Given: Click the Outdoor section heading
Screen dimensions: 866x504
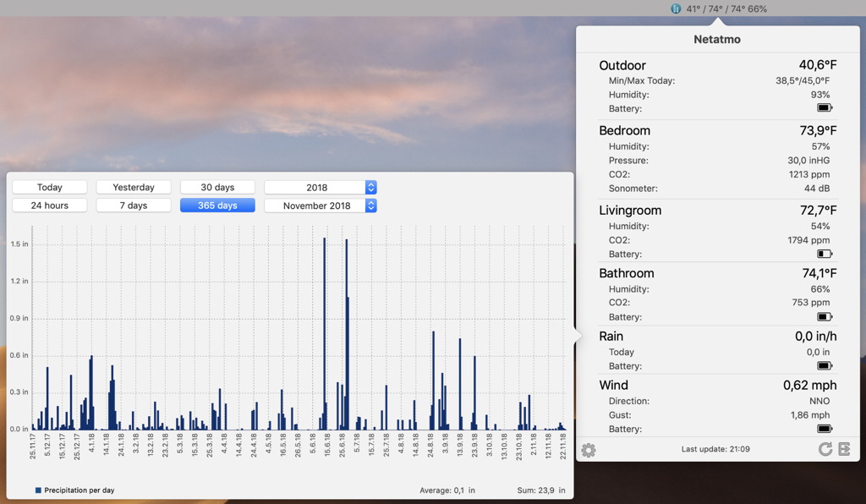Looking at the screenshot, I should 622,65.
